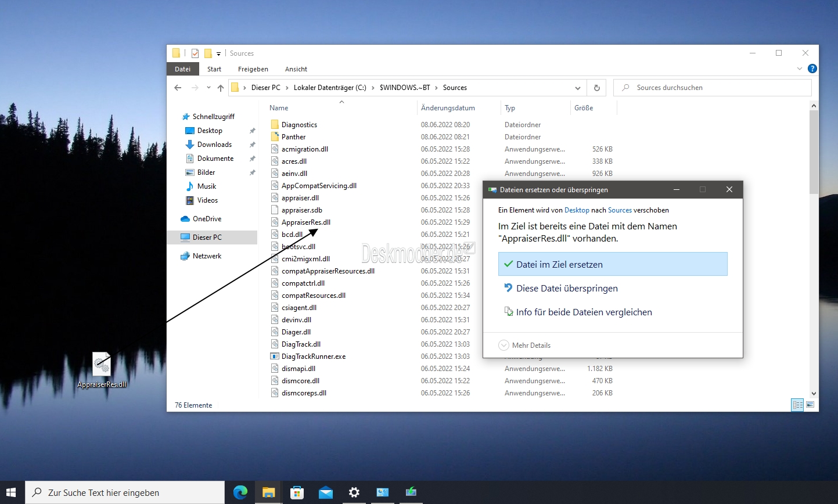Open Settings gear in the taskbar
838x504 pixels.
354,492
